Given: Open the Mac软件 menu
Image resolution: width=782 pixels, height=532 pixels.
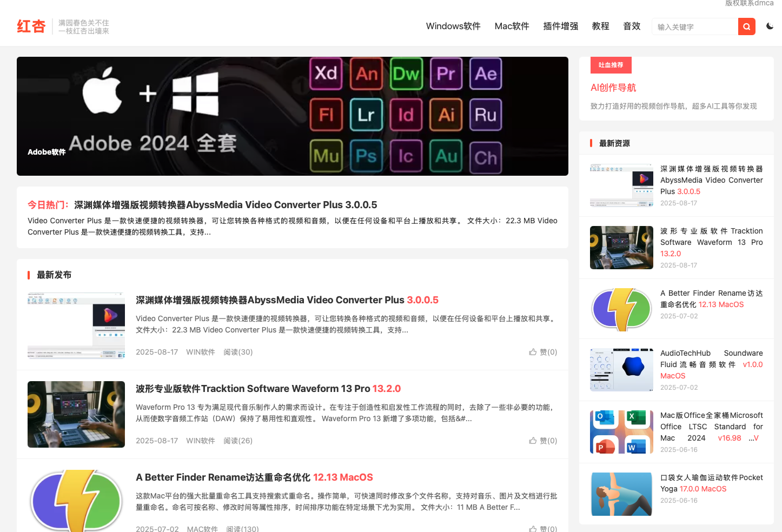Looking at the screenshot, I should coord(511,25).
